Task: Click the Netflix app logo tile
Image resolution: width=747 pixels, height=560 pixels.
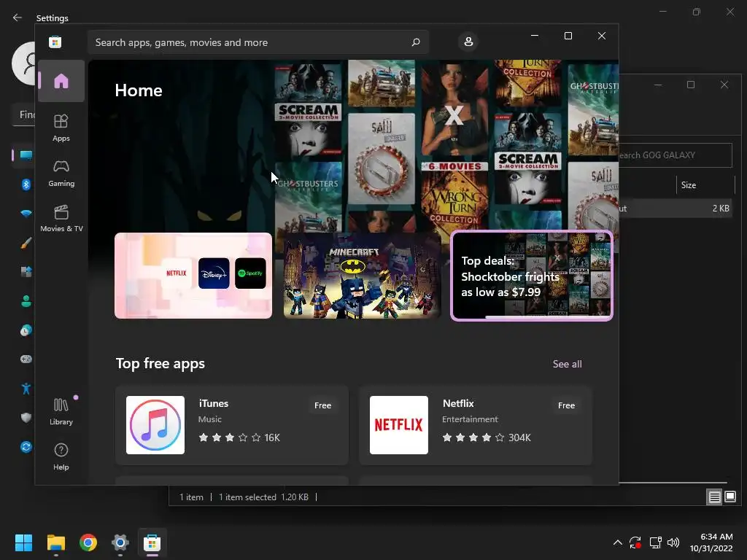Action: coord(399,425)
